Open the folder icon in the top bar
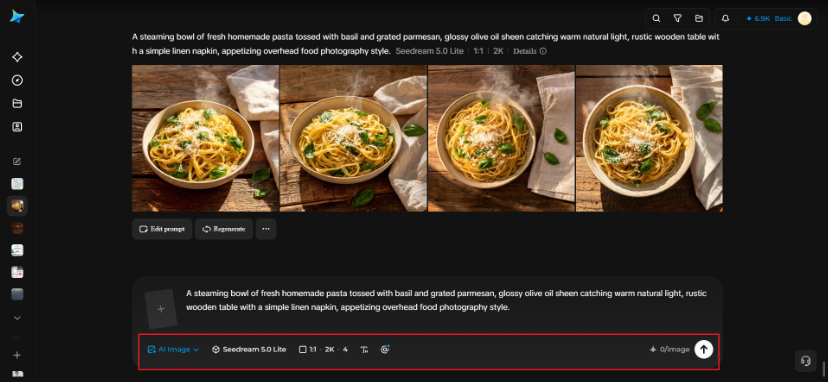Screen dimensions: 828x382 (699, 18)
